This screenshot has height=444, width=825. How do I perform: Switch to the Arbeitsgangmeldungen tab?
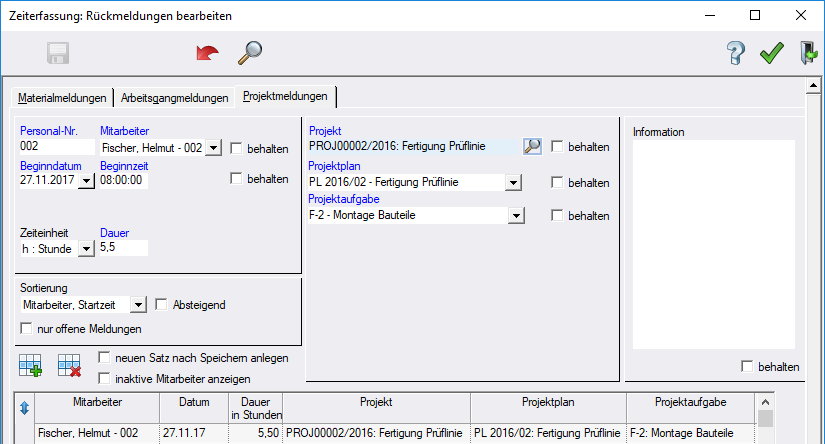174,98
